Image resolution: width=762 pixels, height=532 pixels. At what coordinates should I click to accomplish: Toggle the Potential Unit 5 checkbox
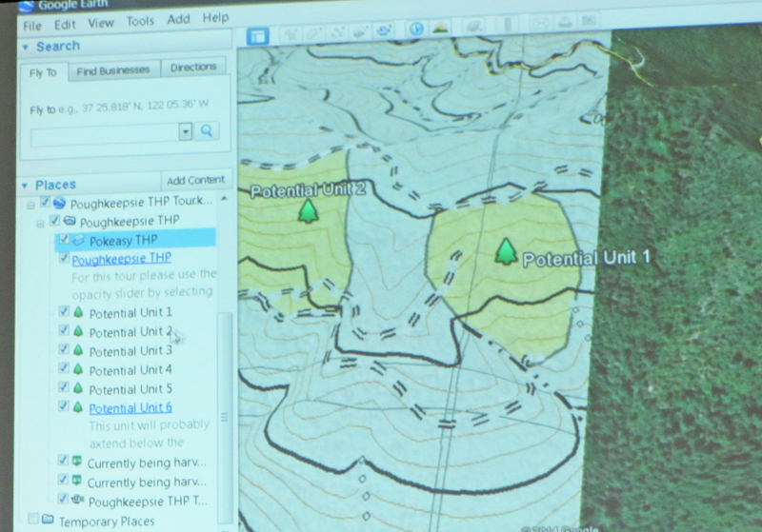pos(64,386)
